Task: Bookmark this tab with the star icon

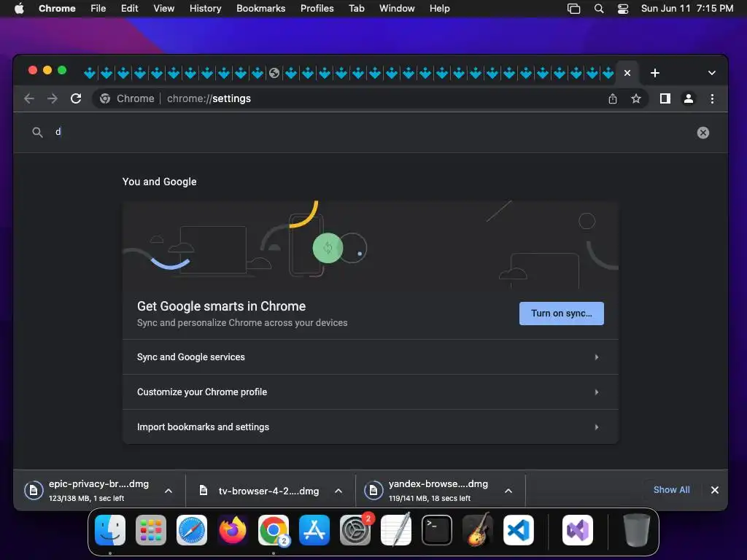Action: (636, 98)
